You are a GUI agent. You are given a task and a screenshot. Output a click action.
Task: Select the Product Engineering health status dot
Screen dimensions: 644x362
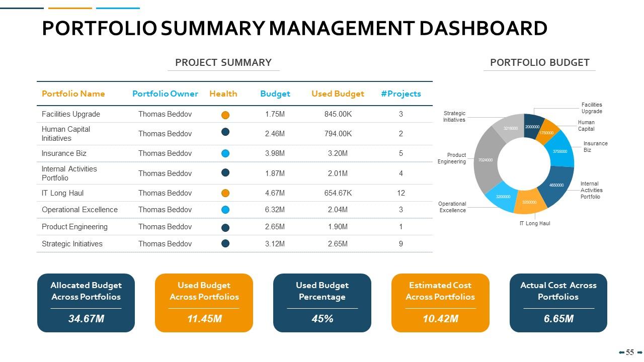(224, 226)
